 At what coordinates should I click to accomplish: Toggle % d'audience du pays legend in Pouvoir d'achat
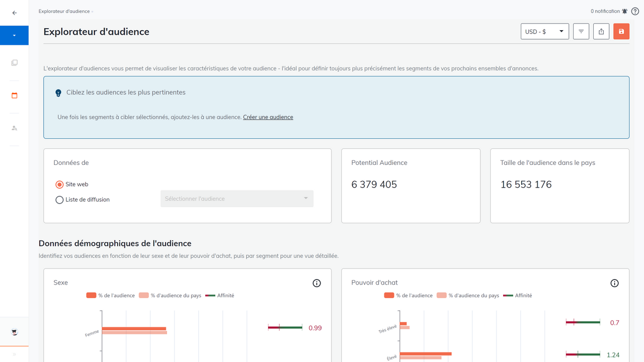pos(468,296)
